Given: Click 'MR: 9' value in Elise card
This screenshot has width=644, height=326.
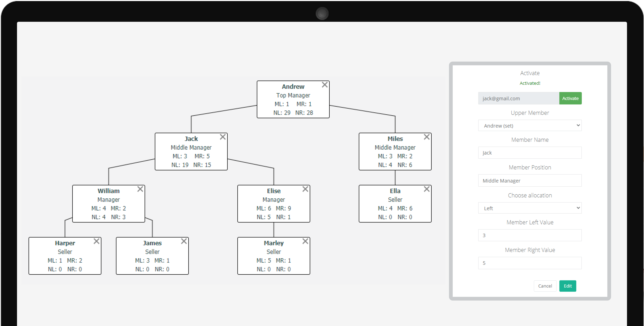Looking at the screenshot, I should pyautogui.click(x=283, y=208).
